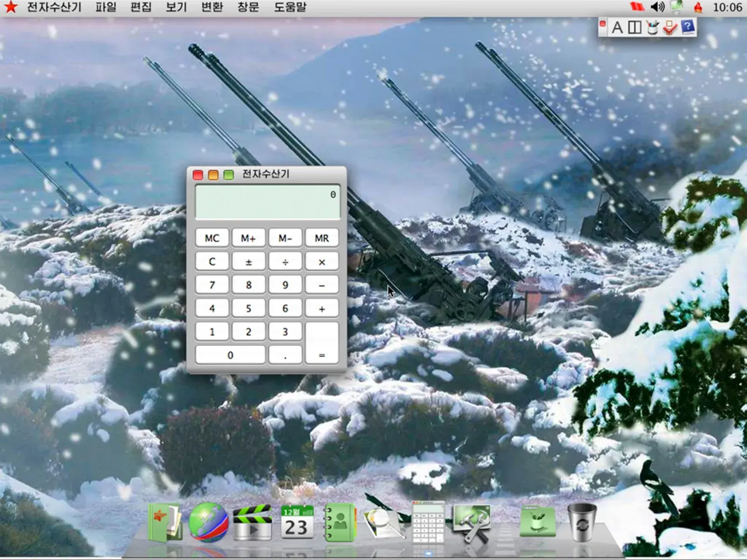Open the red star system menu

coord(10,7)
